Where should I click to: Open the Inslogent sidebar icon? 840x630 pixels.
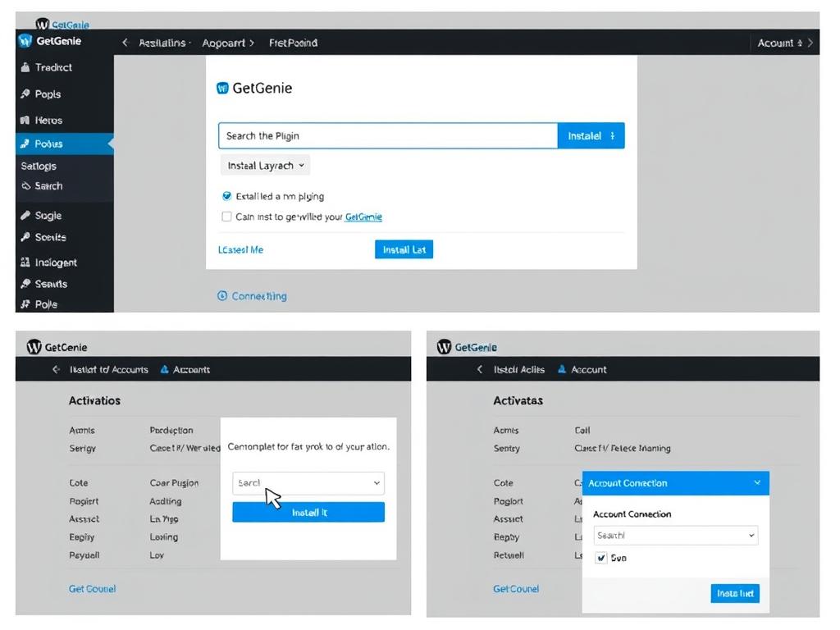click(x=25, y=262)
